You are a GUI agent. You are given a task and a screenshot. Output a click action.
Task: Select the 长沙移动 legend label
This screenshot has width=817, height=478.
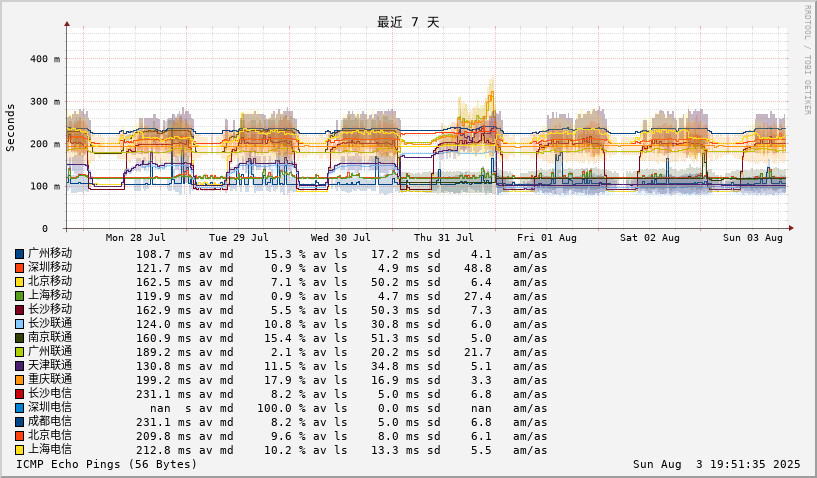(50, 310)
